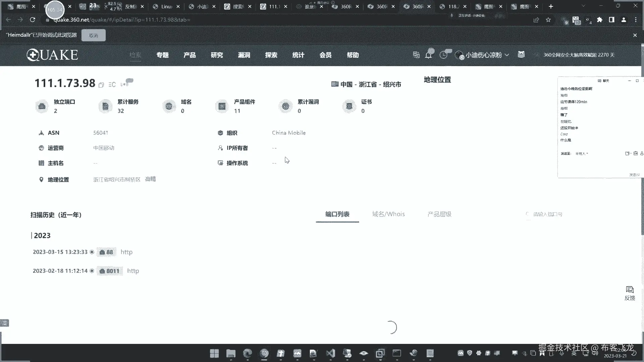This screenshot has width=644, height=362.
Task: Open the history clock icon in header
Action: coord(443,55)
